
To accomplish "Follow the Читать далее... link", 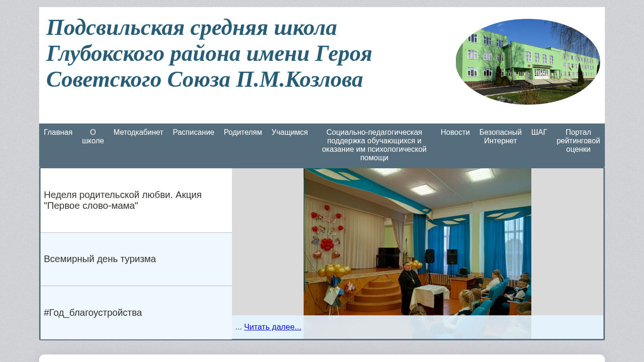I will click(x=272, y=327).
